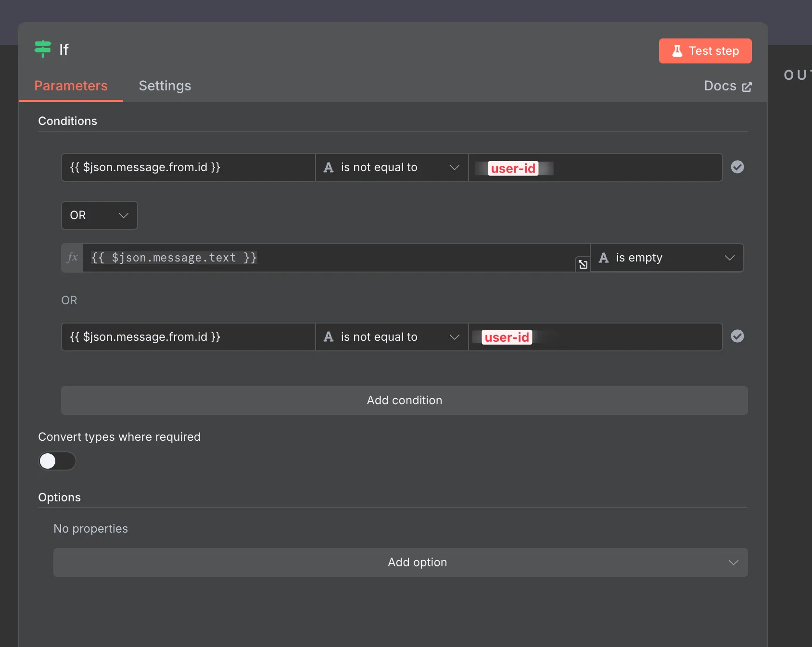Click the check icon of first condition
The image size is (812, 647).
pyautogui.click(x=737, y=167)
